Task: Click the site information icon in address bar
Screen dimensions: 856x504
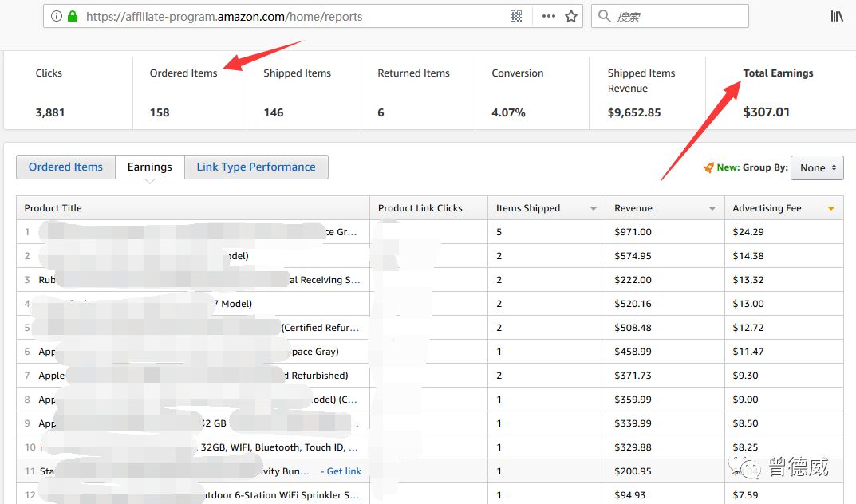Action: pyautogui.click(x=56, y=17)
